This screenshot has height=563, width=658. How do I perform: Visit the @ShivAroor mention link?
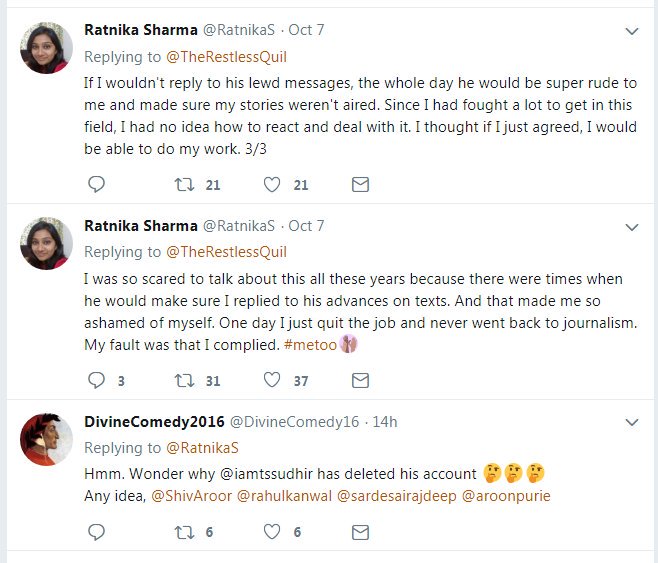point(191,495)
